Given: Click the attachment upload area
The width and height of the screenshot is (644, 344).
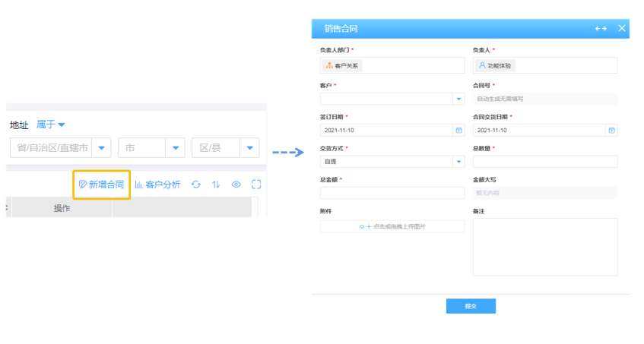Looking at the screenshot, I should tap(392, 226).
